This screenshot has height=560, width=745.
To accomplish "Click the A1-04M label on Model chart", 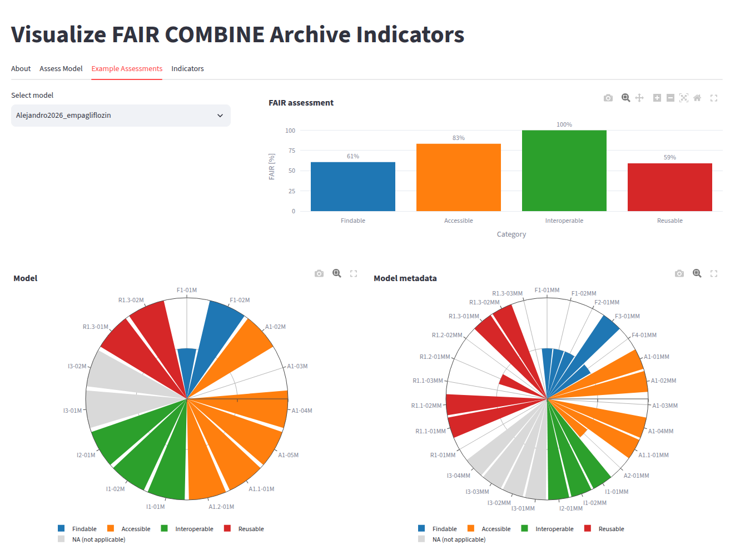I will tap(302, 411).
